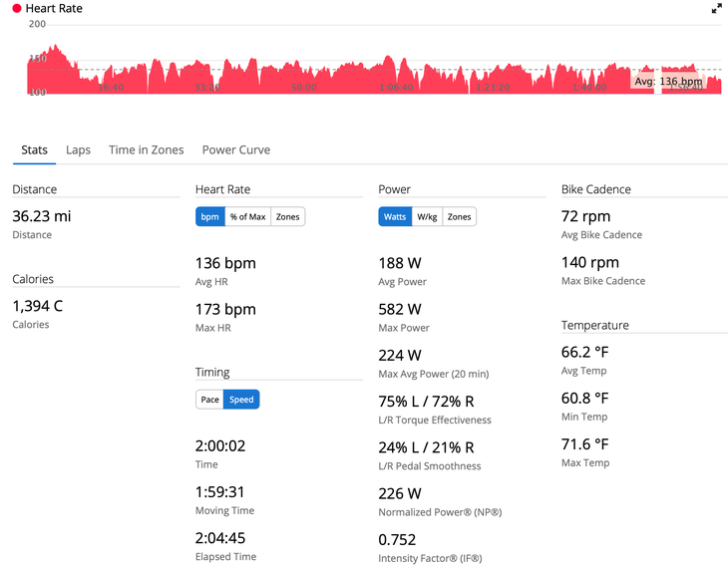Click the Avg: 136 bpm chart label
The height and width of the screenshot is (568, 728).
(668, 82)
